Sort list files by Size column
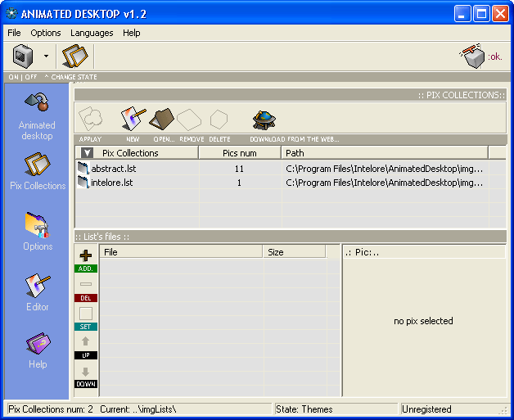 (294, 252)
